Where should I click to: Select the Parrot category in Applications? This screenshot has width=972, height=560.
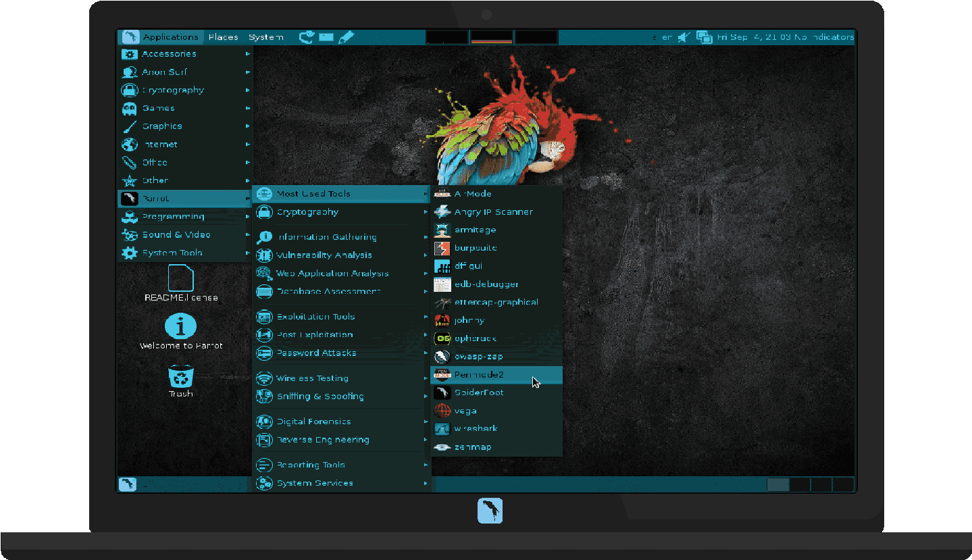(x=186, y=199)
